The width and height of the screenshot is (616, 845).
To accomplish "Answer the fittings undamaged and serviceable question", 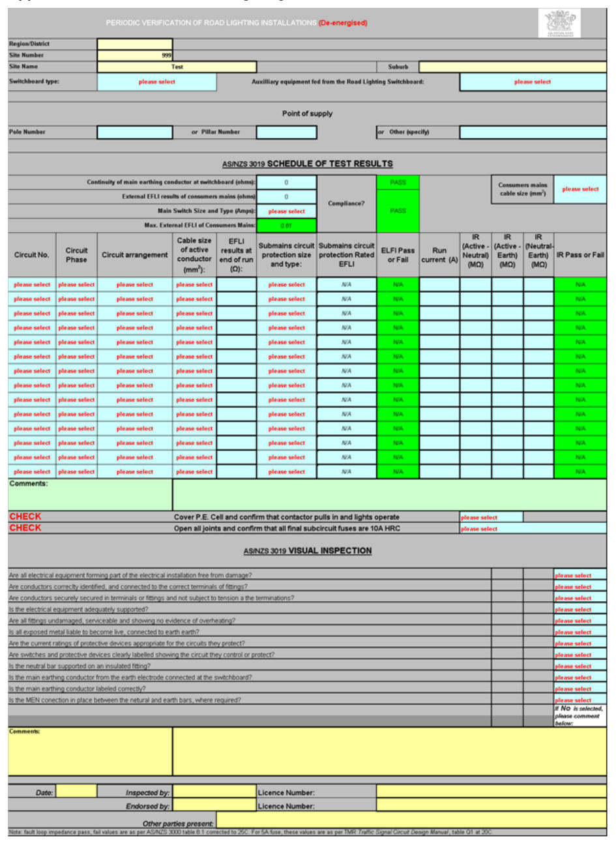I will (x=580, y=621).
